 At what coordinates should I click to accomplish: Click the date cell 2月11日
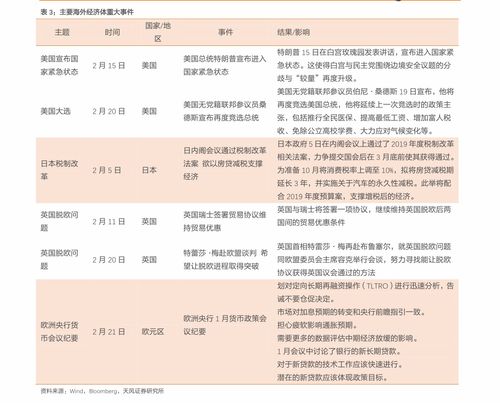109,221
